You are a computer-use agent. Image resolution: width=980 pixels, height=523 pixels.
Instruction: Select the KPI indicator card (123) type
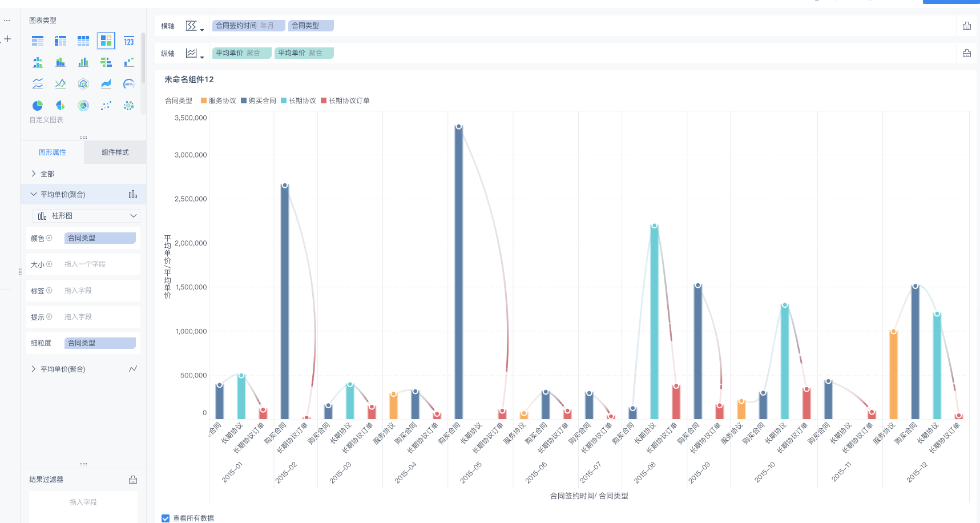tap(129, 41)
